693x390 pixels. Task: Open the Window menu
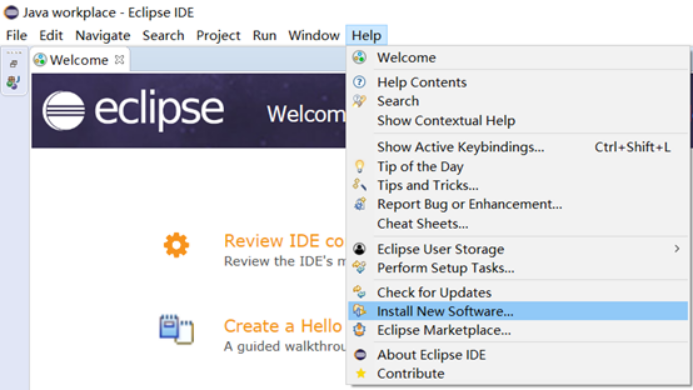point(314,35)
